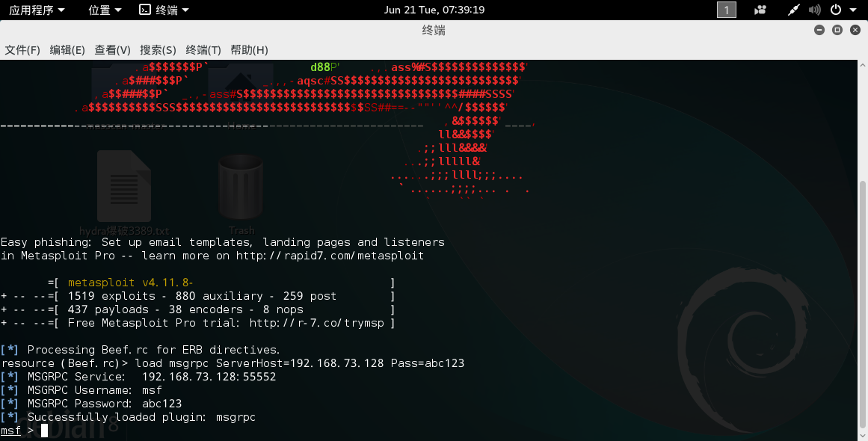
Task: Click the power icon in top bar
Action: coord(834,10)
